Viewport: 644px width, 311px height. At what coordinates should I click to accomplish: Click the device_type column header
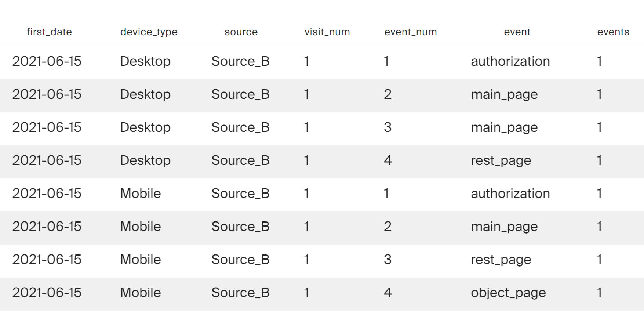149,32
